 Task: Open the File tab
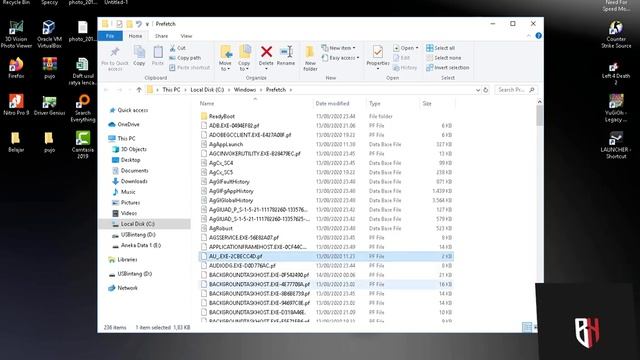(110, 36)
